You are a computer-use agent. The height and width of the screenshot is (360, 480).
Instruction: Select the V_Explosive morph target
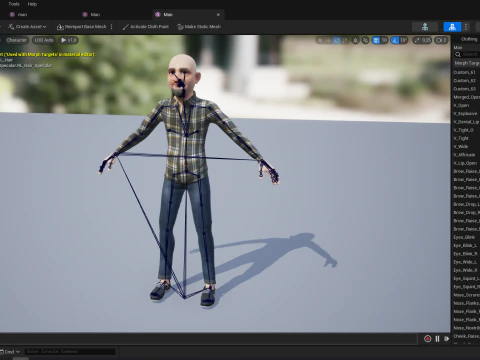click(466, 114)
